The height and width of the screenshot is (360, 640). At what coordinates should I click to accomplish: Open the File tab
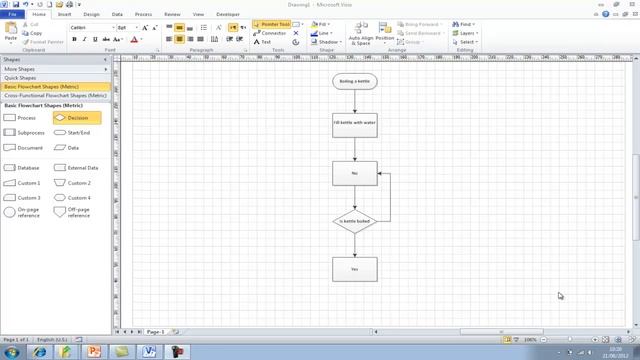(12, 14)
